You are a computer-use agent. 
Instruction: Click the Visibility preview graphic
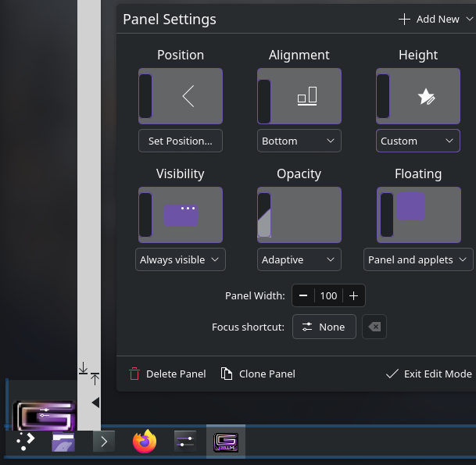[181, 215]
